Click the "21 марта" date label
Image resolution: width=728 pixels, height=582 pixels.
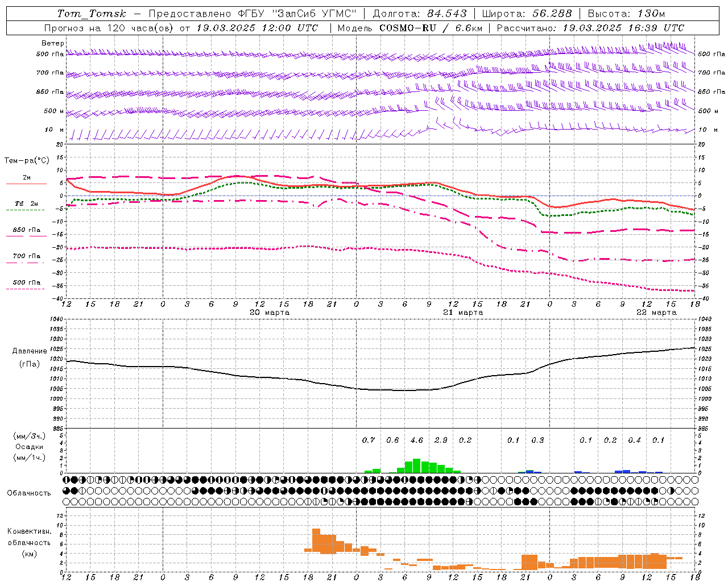pyautogui.click(x=463, y=313)
